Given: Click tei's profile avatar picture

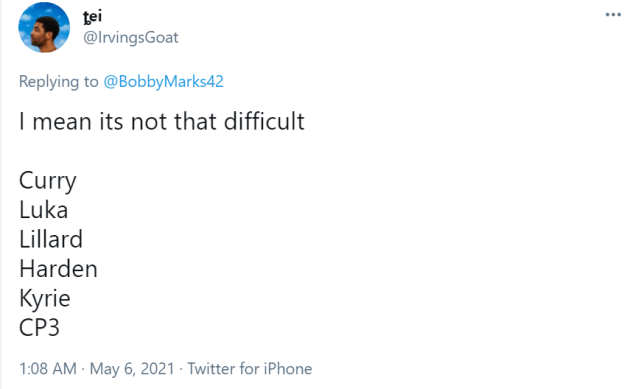Looking at the screenshot, I should 44,27.
